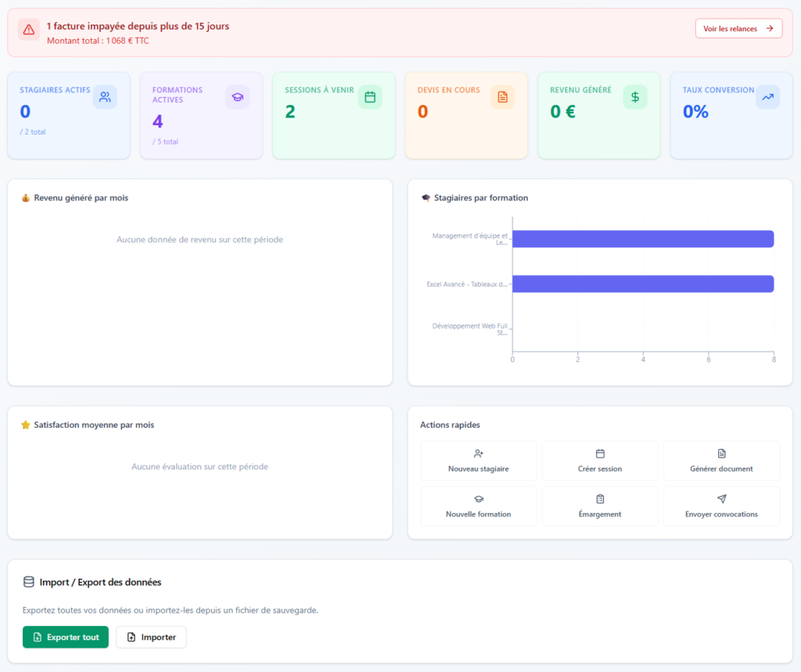This screenshot has height=672, width=801.
Task: Click the Nouveau stagiaire quick action
Action: pos(479,461)
